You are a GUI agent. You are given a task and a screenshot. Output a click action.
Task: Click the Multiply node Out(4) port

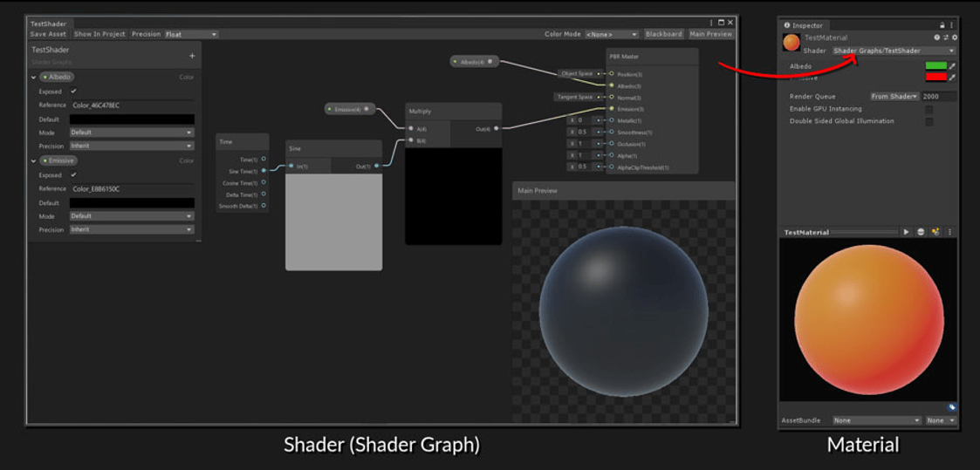(x=496, y=128)
